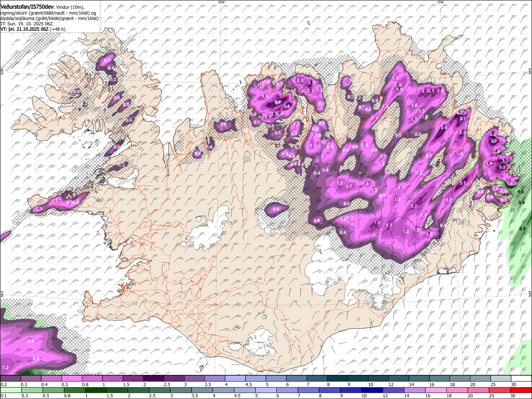Select the 4.2 value label on the map

click(x=459, y=113)
